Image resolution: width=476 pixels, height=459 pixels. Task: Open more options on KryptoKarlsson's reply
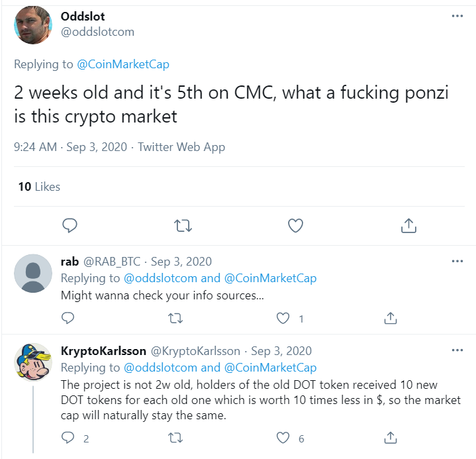457,350
